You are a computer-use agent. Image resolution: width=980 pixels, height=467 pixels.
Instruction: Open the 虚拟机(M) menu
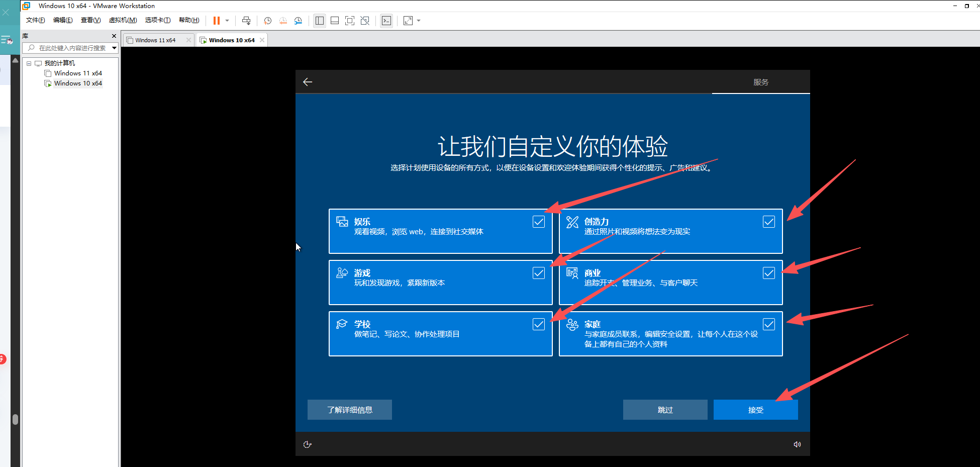point(123,20)
